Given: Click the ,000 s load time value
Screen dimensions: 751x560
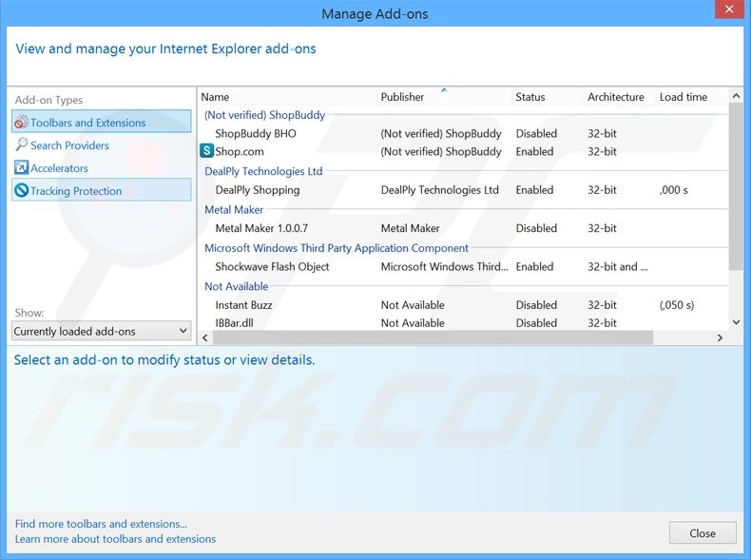Looking at the screenshot, I should (673, 190).
